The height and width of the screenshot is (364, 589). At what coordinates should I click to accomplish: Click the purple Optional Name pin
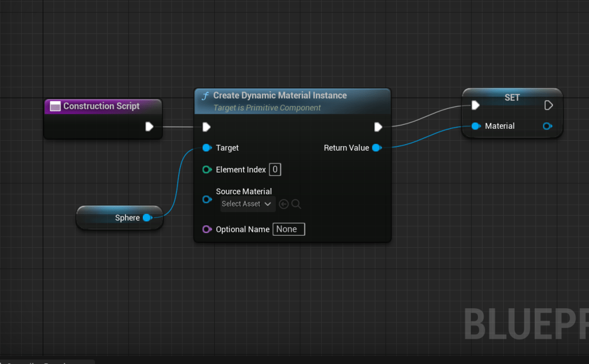207,229
